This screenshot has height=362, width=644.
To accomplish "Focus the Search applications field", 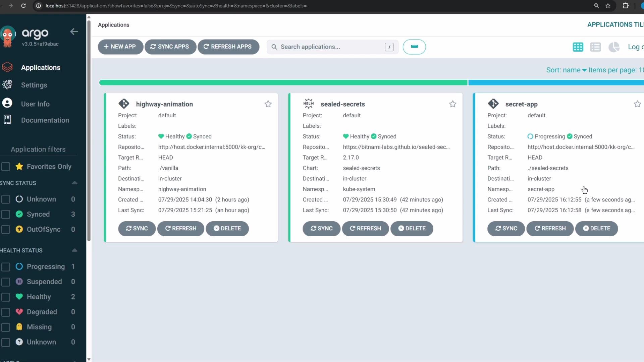I will coord(332,47).
